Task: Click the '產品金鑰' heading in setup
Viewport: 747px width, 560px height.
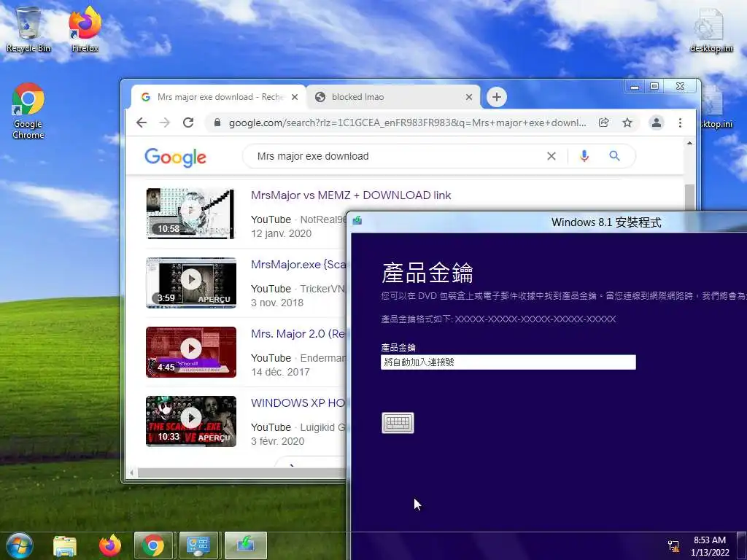Action: pos(427,273)
